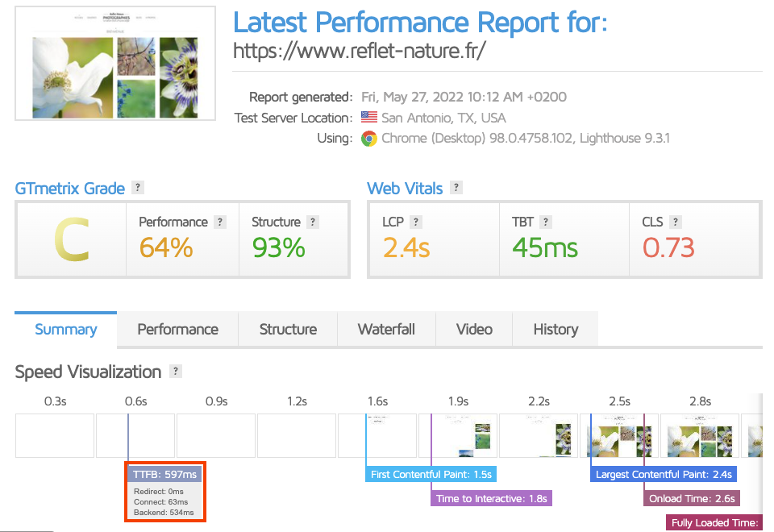Click the Backend: 534ms text

(164, 513)
